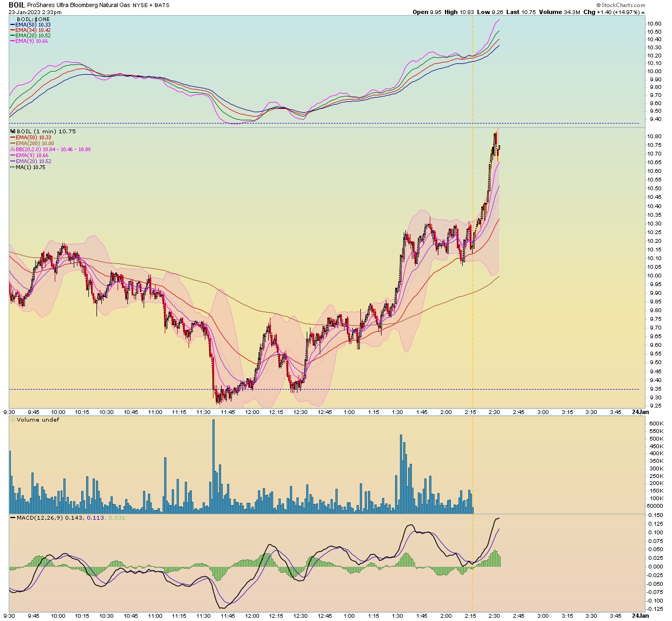Click the small volume bars icon beside Volume undef
The height and width of the screenshot is (621, 672).
pos(12,420)
